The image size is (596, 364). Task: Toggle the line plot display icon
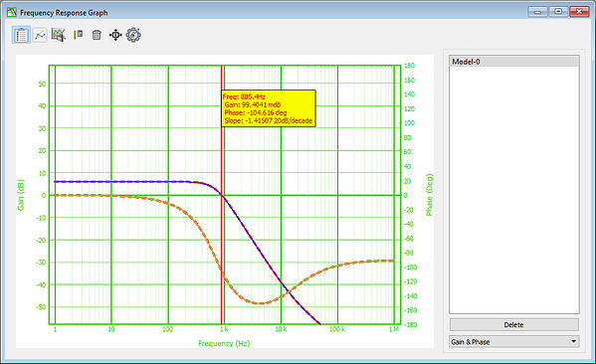click(x=40, y=36)
